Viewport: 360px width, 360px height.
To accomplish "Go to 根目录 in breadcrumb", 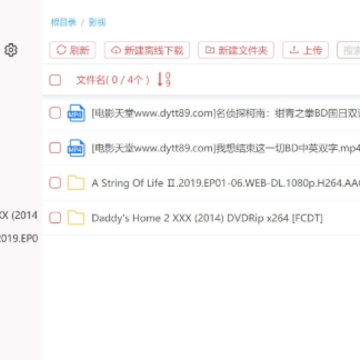I will click(63, 22).
